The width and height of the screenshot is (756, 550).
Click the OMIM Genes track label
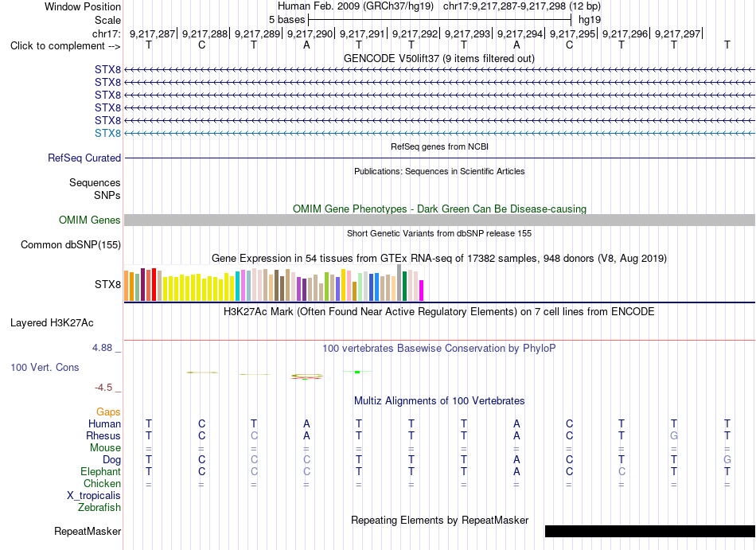coord(90,220)
